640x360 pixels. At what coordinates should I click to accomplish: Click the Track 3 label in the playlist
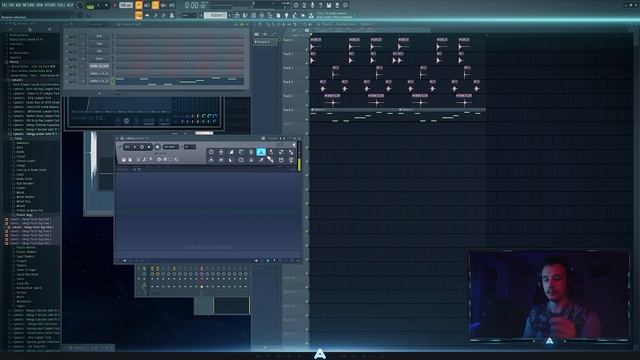pyautogui.click(x=288, y=68)
